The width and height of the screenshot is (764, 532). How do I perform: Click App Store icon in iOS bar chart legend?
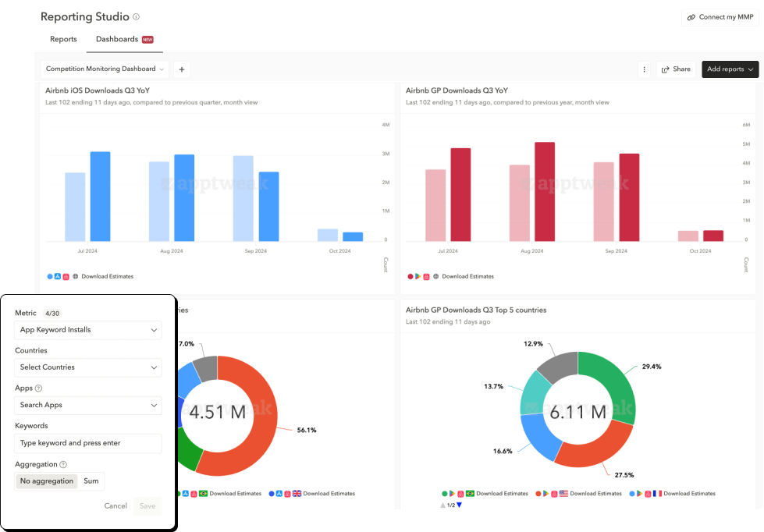(x=58, y=276)
